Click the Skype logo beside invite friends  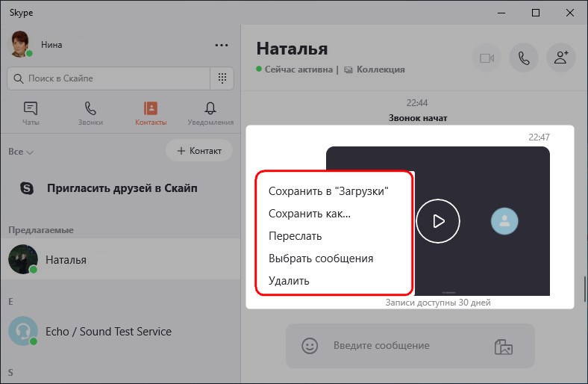27,188
